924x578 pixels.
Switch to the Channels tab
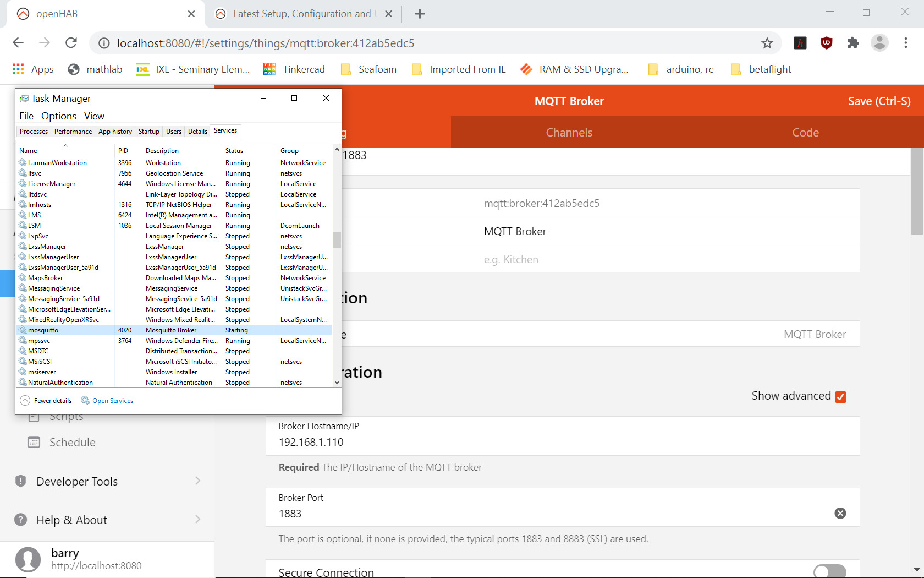(569, 132)
